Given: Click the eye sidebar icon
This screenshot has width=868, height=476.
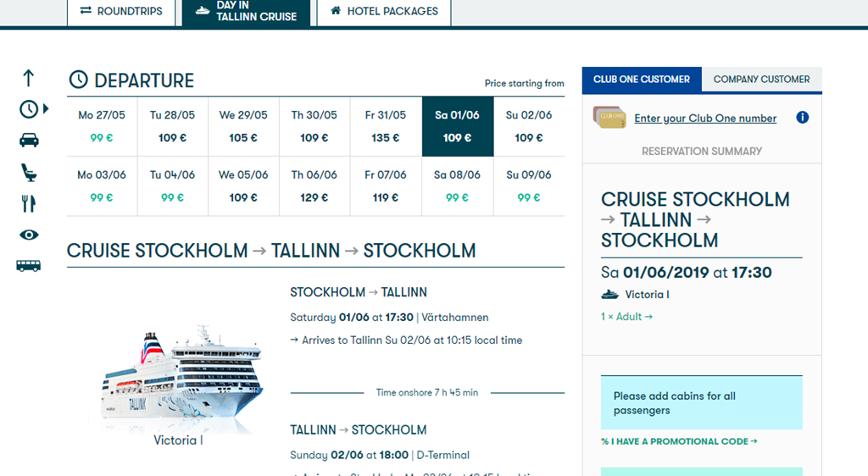Looking at the screenshot, I should click(29, 235).
